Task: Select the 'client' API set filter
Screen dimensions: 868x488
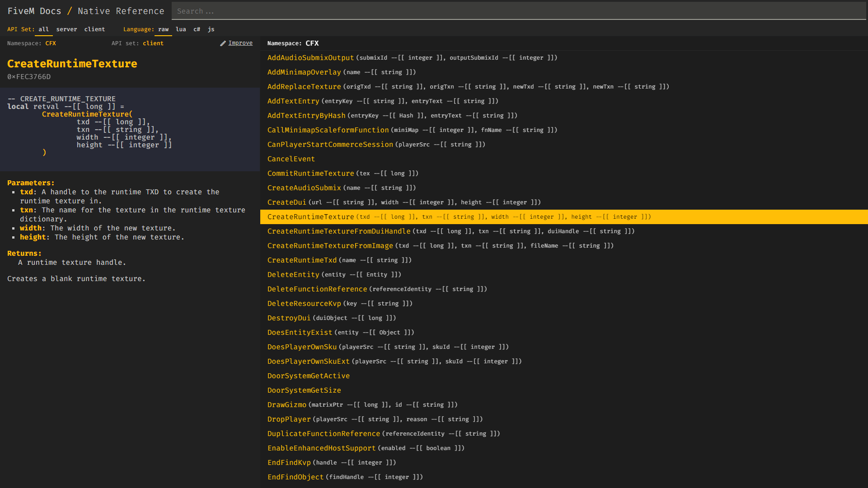Action: [x=94, y=29]
